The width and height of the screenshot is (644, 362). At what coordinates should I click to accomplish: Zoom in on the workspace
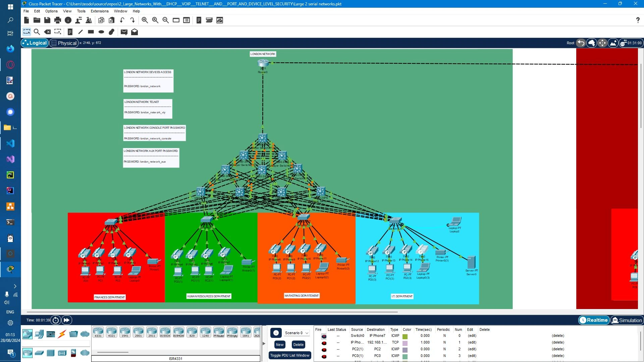tap(145, 20)
